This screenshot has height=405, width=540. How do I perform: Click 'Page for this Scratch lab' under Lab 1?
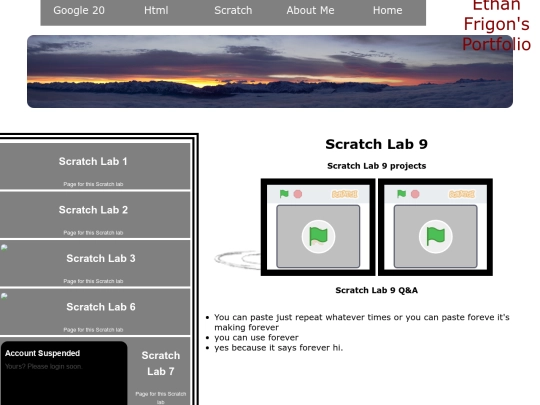point(93,184)
